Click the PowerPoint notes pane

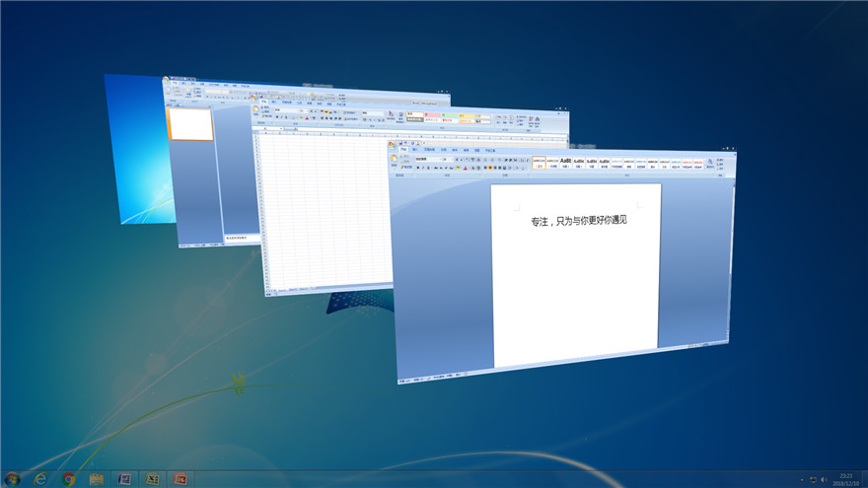[x=242, y=238]
